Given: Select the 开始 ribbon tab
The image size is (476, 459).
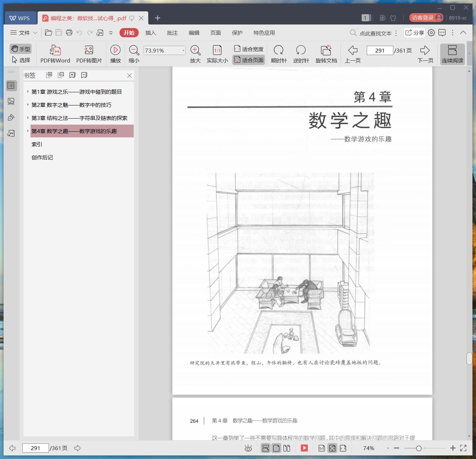Looking at the screenshot, I should coord(129,33).
